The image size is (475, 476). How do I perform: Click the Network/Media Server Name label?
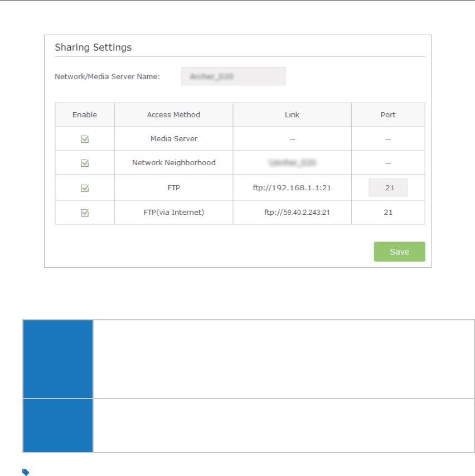coord(107,76)
